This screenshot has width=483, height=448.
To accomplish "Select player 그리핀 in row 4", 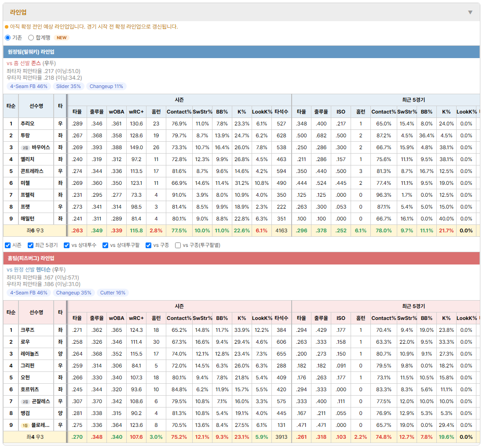I will (x=27, y=366).
